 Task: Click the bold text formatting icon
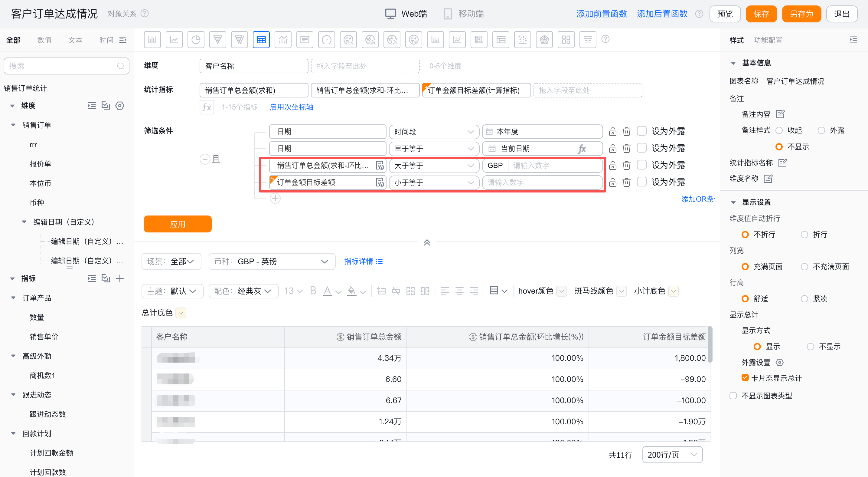pos(313,291)
